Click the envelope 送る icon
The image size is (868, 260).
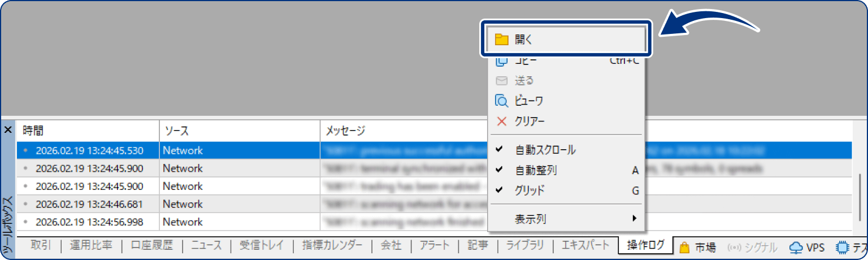click(x=501, y=81)
